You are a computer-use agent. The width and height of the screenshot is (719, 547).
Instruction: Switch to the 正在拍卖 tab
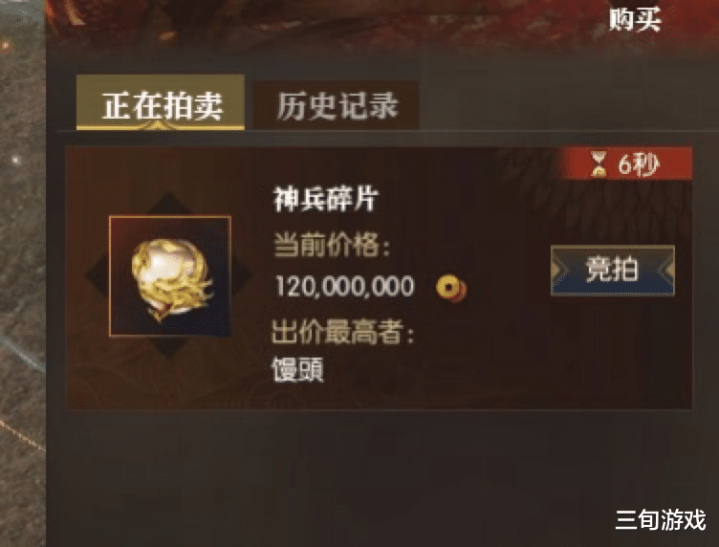point(160,102)
